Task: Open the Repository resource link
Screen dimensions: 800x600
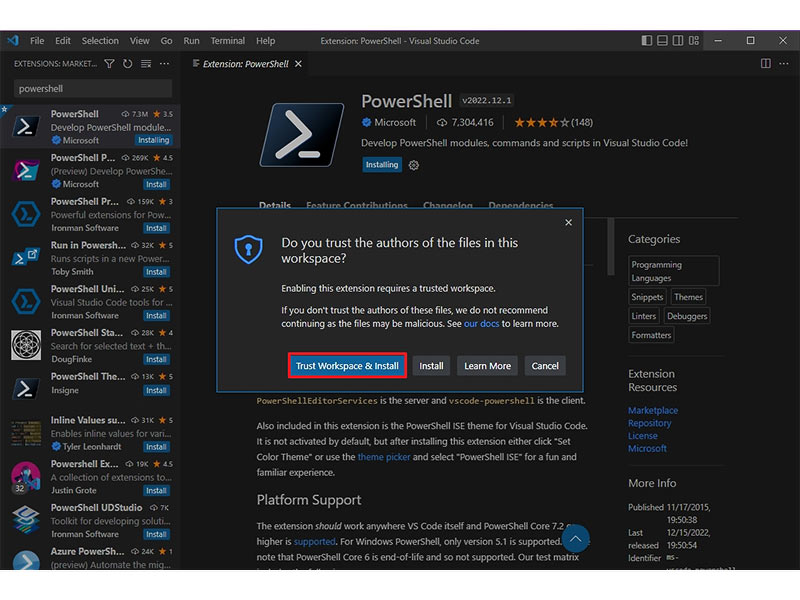Action: 649,423
